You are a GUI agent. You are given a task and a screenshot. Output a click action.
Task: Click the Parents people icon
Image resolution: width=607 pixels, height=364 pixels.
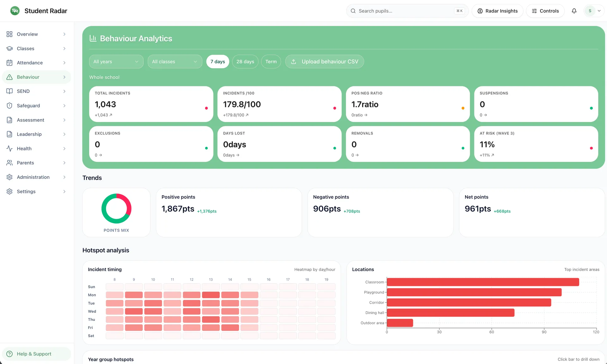pos(9,163)
